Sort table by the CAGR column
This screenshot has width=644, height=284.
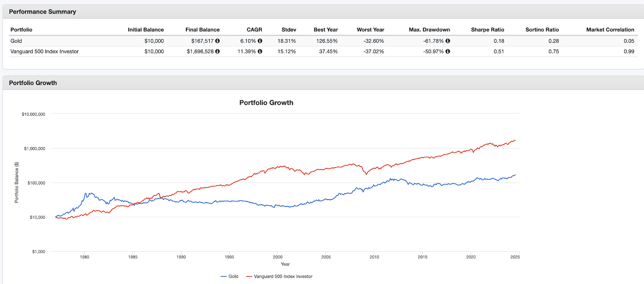click(x=254, y=29)
